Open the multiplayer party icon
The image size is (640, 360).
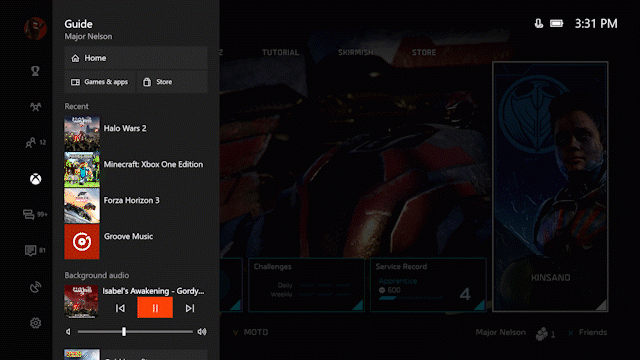(x=36, y=107)
